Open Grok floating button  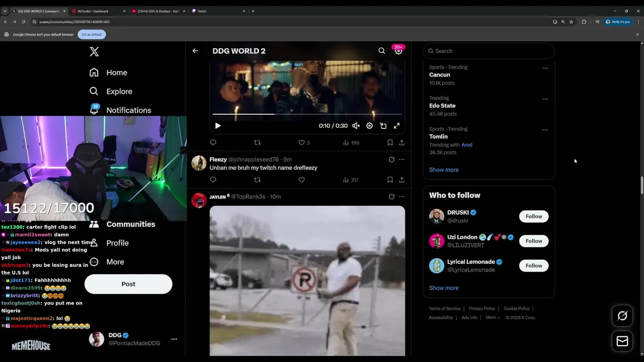point(622,316)
